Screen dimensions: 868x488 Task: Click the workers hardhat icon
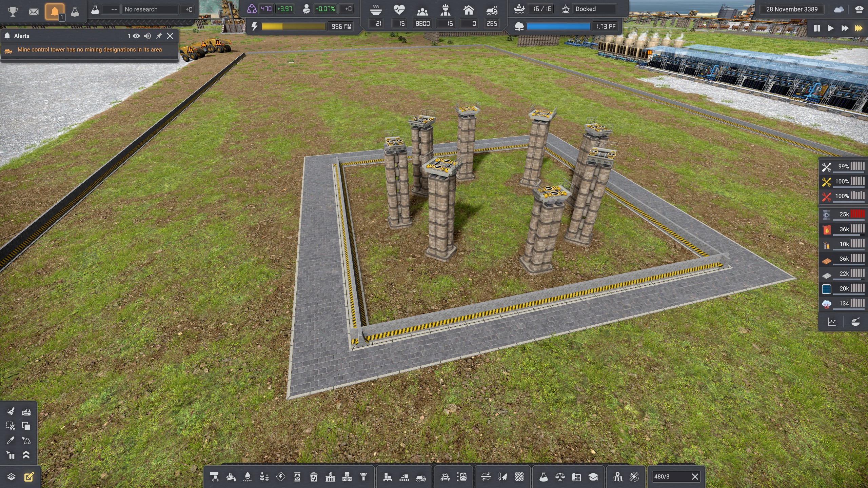(446, 10)
